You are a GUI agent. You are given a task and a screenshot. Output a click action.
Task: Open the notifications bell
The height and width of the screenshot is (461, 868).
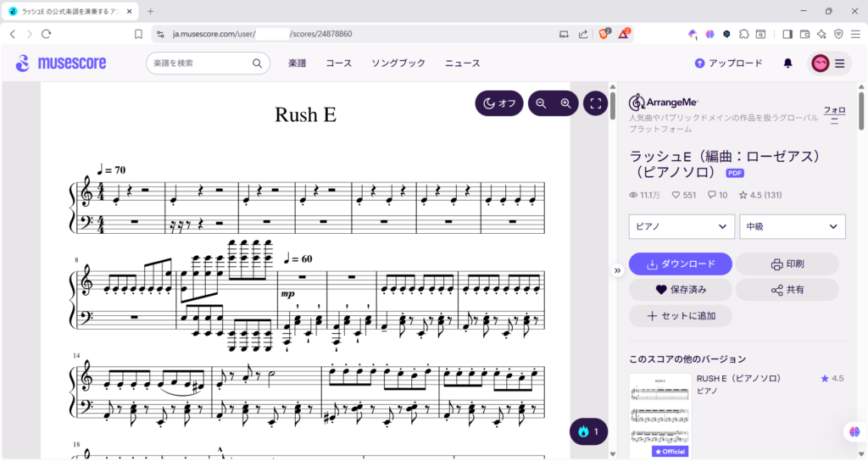pos(787,64)
